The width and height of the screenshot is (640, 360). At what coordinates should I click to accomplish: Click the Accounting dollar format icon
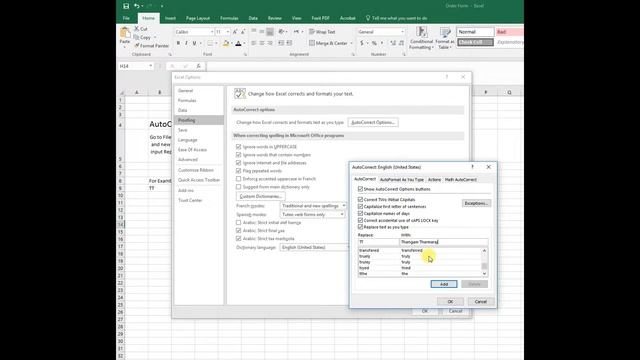[x=362, y=43]
